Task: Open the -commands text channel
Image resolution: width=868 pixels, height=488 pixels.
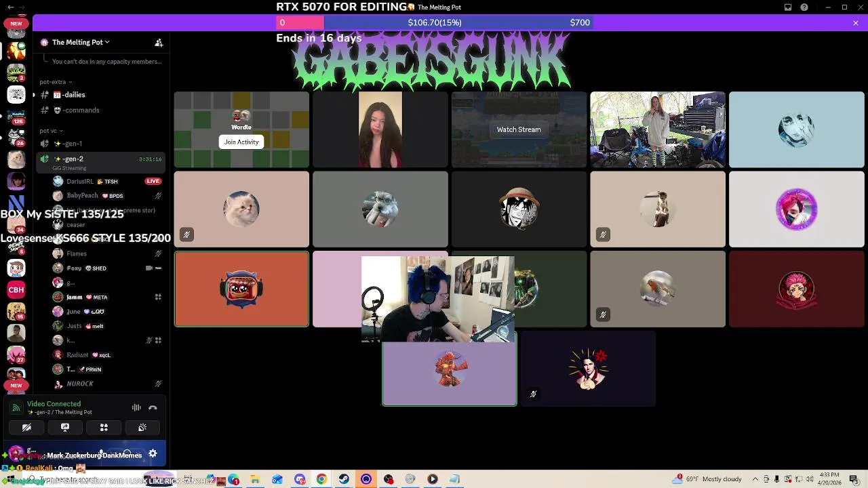Action: pos(100,110)
